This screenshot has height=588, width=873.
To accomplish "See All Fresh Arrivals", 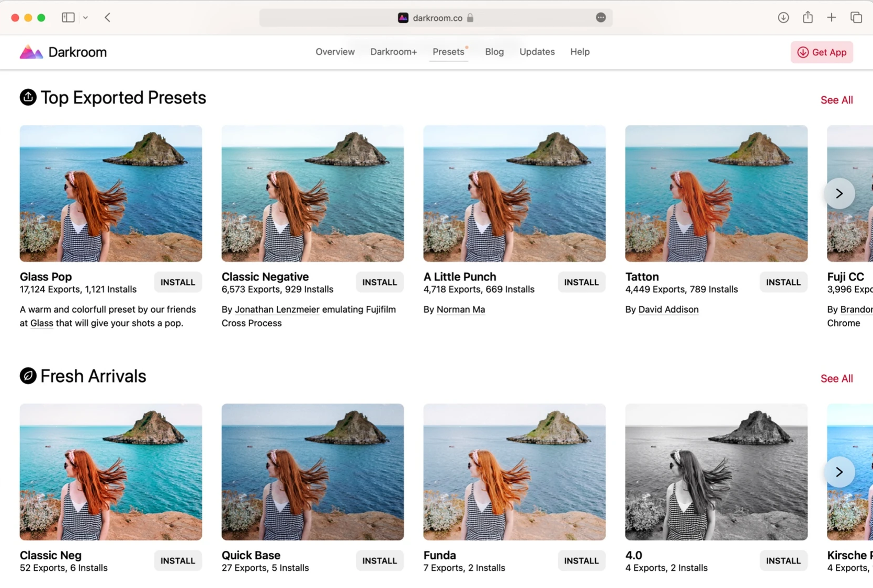I will pyautogui.click(x=836, y=378).
